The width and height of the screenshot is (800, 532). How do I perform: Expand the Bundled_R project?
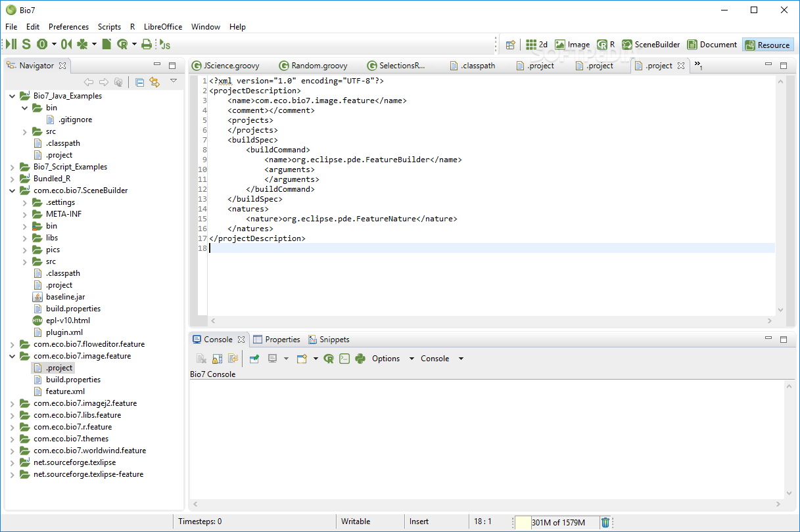click(x=12, y=179)
